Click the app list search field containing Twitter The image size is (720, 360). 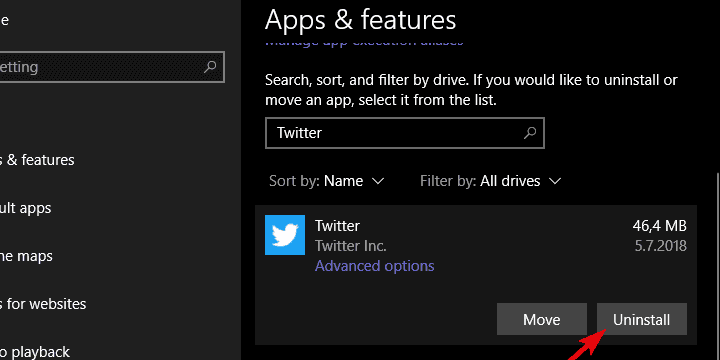[405, 133]
